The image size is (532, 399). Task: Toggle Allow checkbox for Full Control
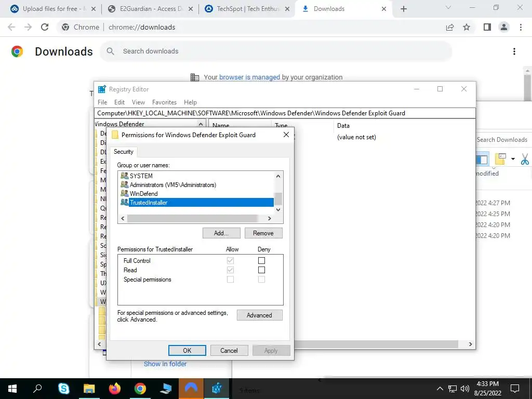pos(230,261)
